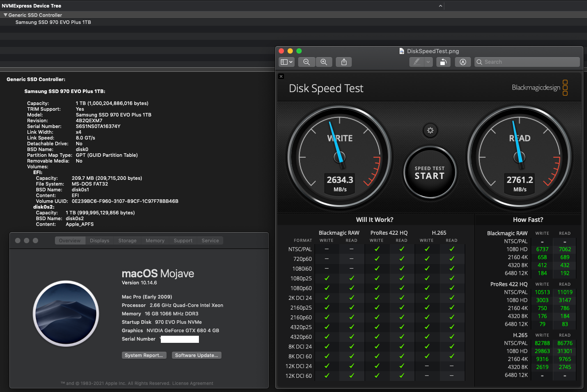Click the sort chevron in tree header
The height and width of the screenshot is (392, 587).
(x=440, y=6)
